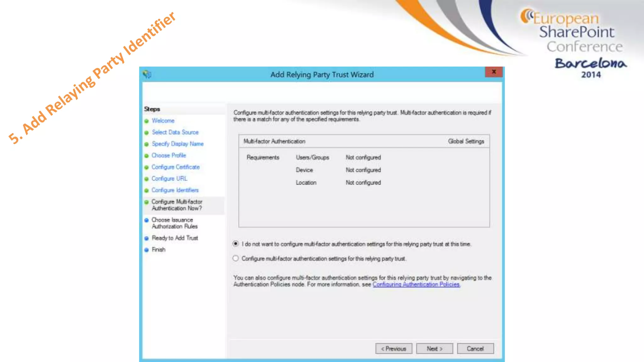Screen dimensions: 644x362
Task: Open the Select Data Source step
Action: (x=175, y=132)
